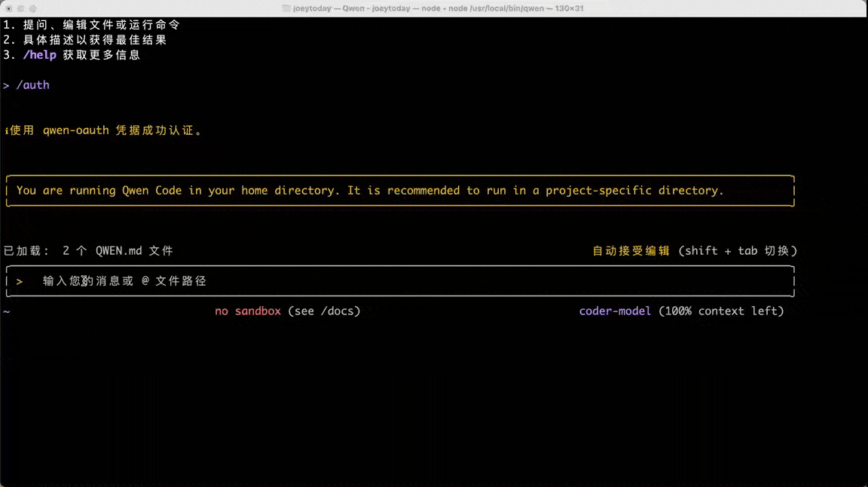Click the purple /help command

pyautogui.click(x=39, y=55)
